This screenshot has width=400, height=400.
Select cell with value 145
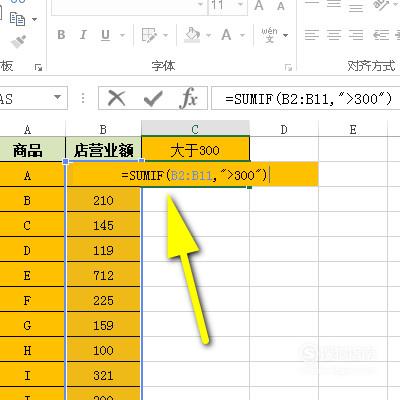[x=103, y=225]
